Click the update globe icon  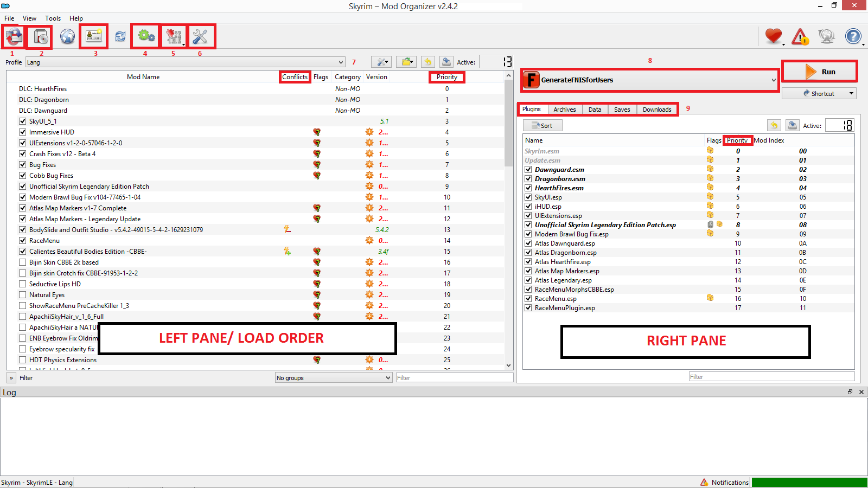[827, 36]
